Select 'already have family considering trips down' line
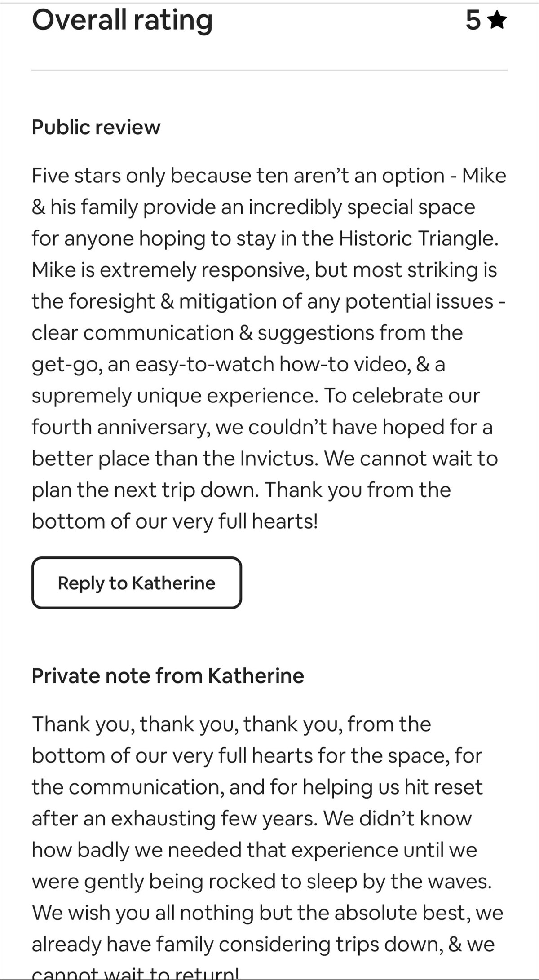539x980 pixels. click(263, 944)
